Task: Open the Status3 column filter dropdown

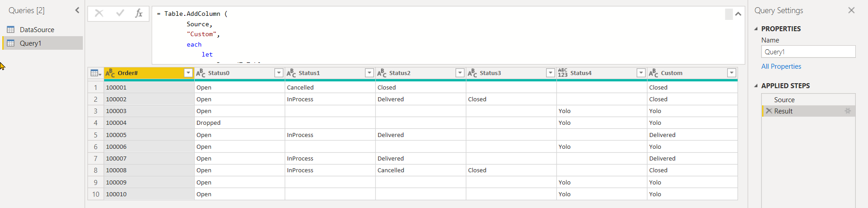Action: coord(551,73)
